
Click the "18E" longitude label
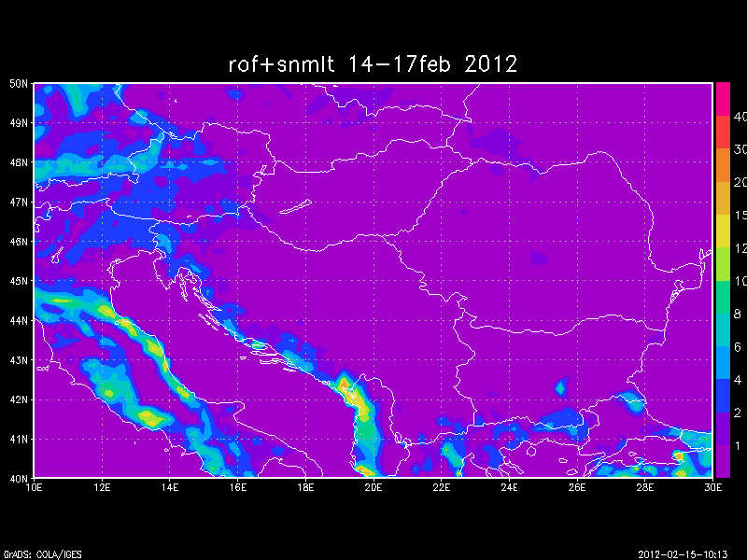[x=305, y=487]
